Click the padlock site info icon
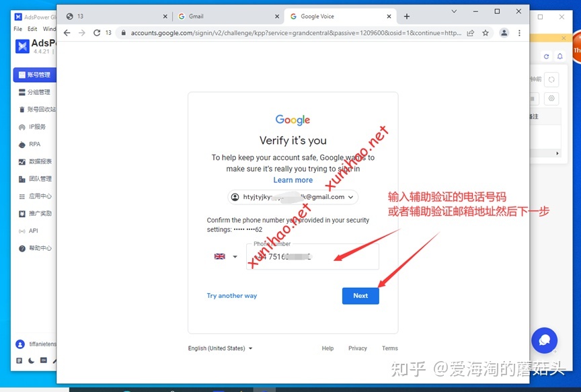The width and height of the screenshot is (581, 392). (x=123, y=33)
